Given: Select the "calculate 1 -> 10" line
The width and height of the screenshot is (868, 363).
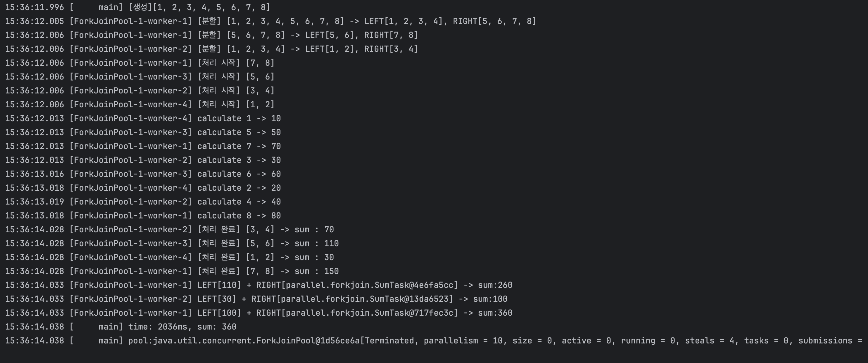Looking at the screenshot, I should point(238,119).
